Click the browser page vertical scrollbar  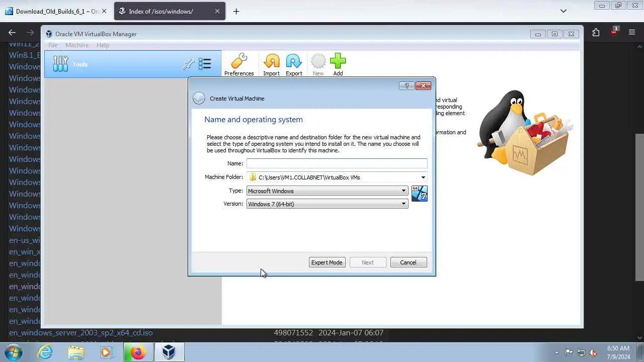639,207
